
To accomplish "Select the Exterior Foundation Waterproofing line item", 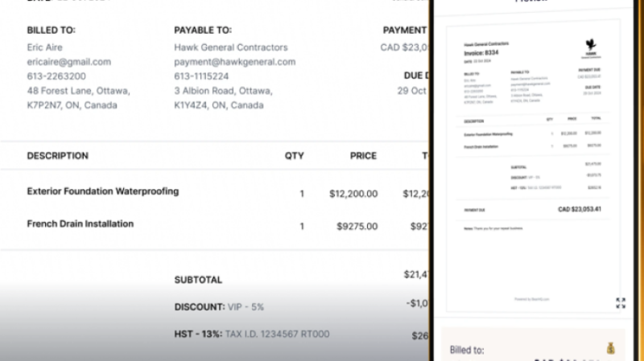I will tap(103, 191).
